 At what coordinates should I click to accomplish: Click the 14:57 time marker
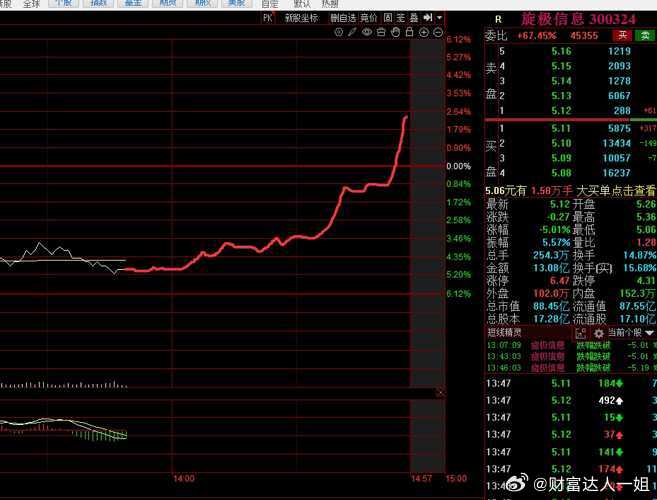tap(421, 478)
